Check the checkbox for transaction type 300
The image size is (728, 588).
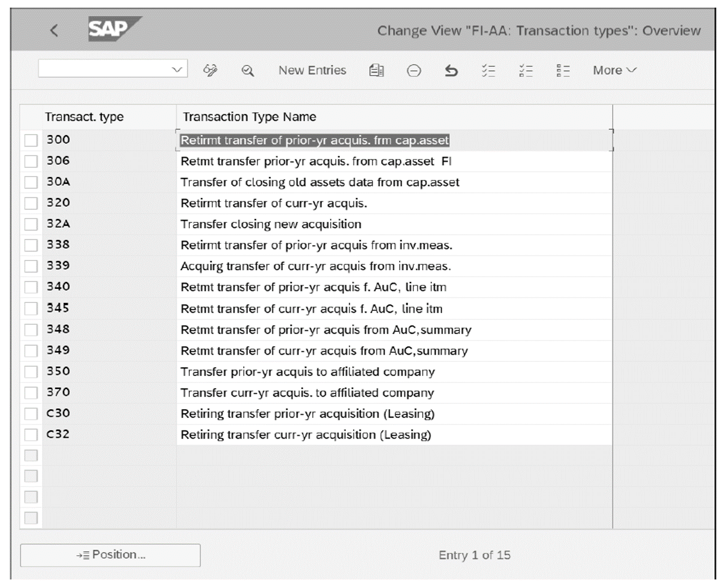click(30, 140)
